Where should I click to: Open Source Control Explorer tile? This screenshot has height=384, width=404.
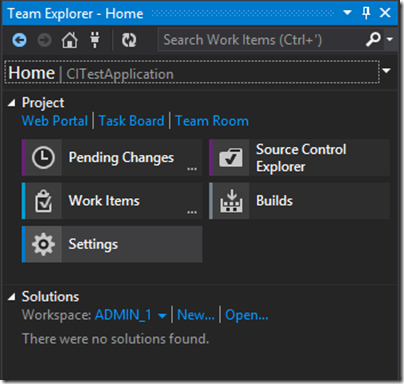pos(299,158)
